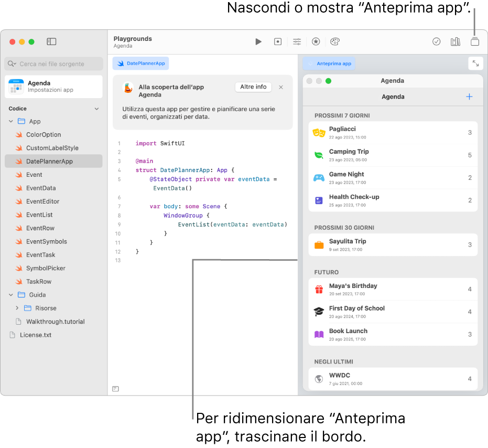Open the Game Night event
Screen dimensions: 488x448
pos(393,178)
